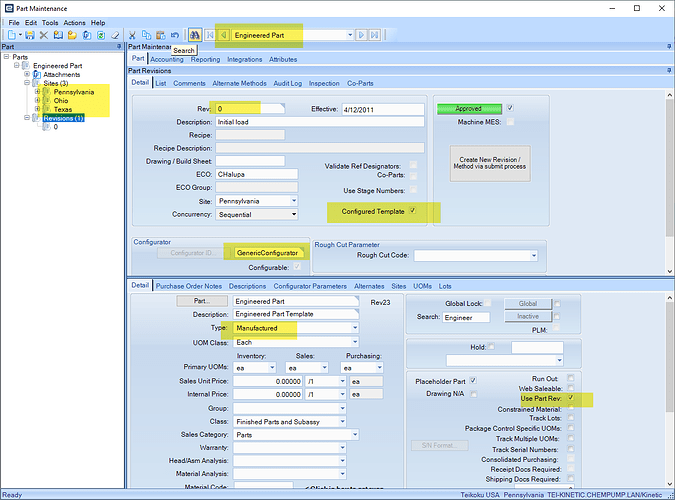Viewport: 675px width, 500px height.
Task: Select the Ohio site tree item
Action: pyautogui.click(x=61, y=100)
